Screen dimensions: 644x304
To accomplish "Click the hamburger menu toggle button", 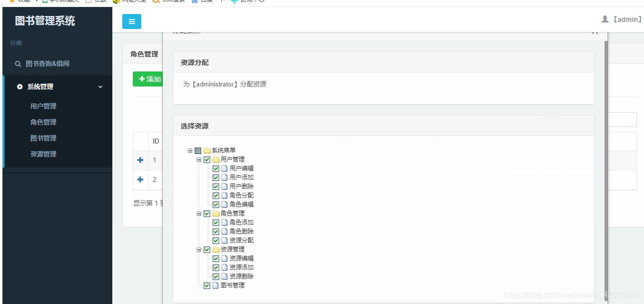I will [x=132, y=21].
